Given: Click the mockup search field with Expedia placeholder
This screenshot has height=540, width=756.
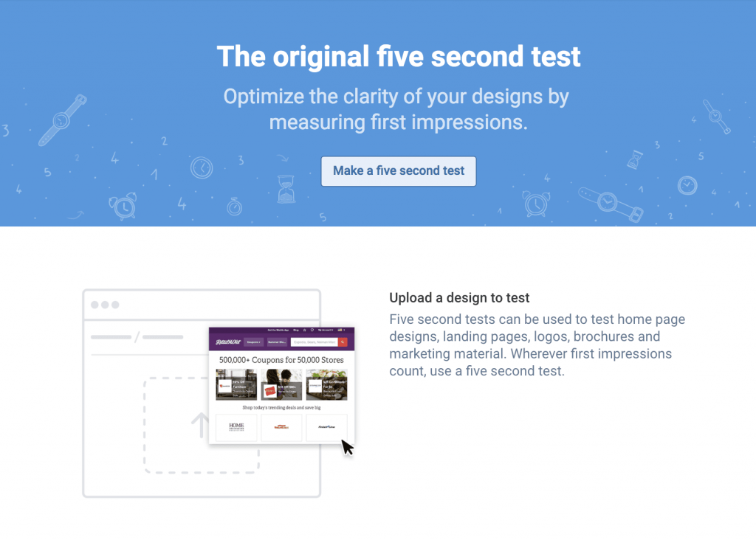Looking at the screenshot, I should point(315,342).
